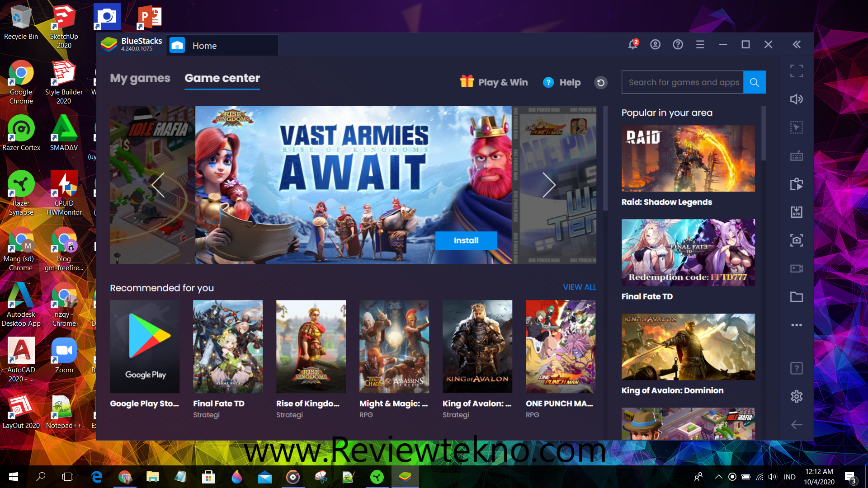Select Zoom desktop shortcut
Screen dimensions: 868x488
(64, 356)
